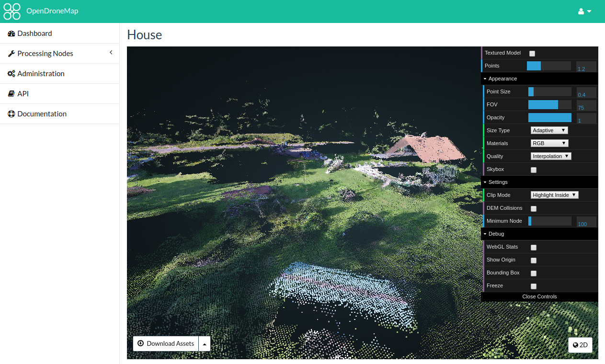Click the FOV slider bar
Screen dimensions: 605x364
tap(549, 104)
